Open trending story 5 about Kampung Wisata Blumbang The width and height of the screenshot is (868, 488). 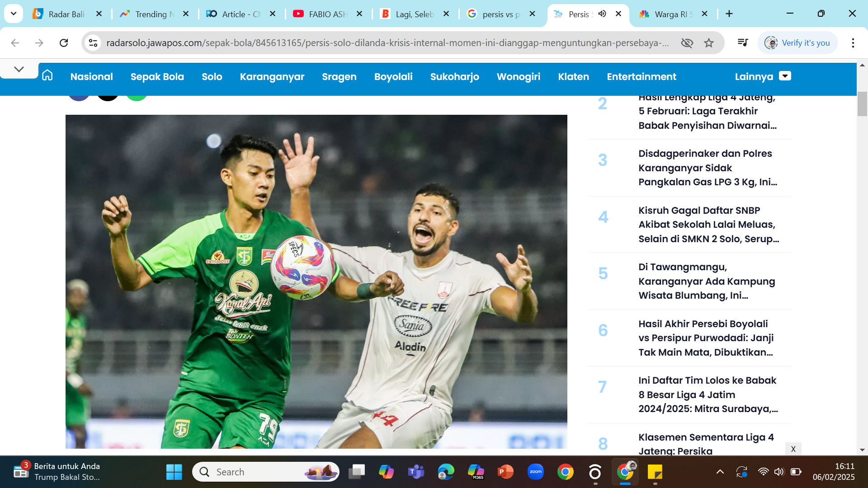coord(705,281)
